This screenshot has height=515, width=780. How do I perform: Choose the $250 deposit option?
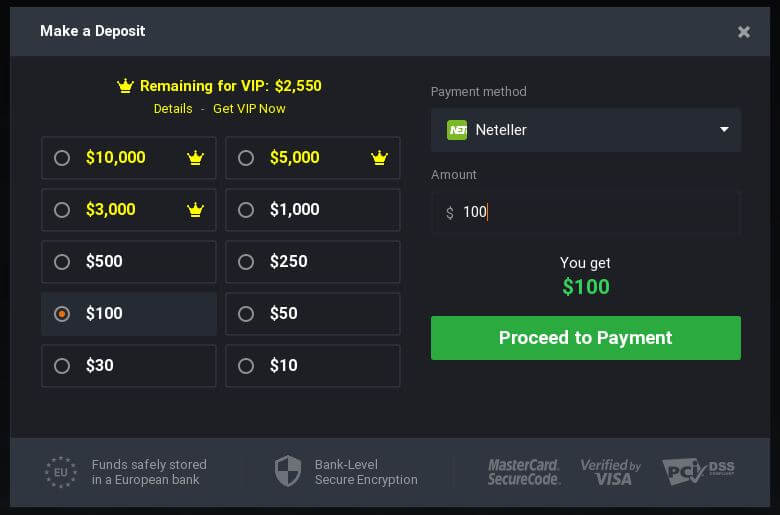pyautogui.click(x=312, y=262)
